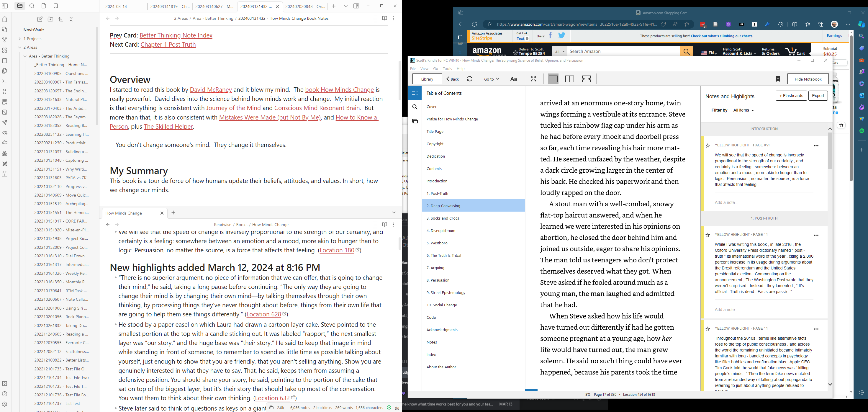Image resolution: width=868 pixels, height=412 pixels.
Task: Star the Page XVII highlight
Action: pyautogui.click(x=708, y=146)
